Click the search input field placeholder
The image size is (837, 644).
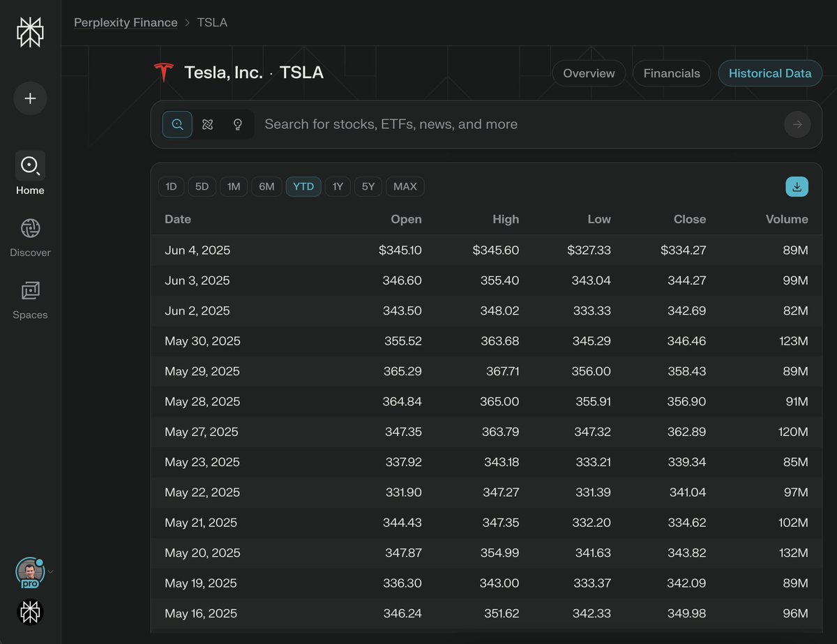point(391,124)
